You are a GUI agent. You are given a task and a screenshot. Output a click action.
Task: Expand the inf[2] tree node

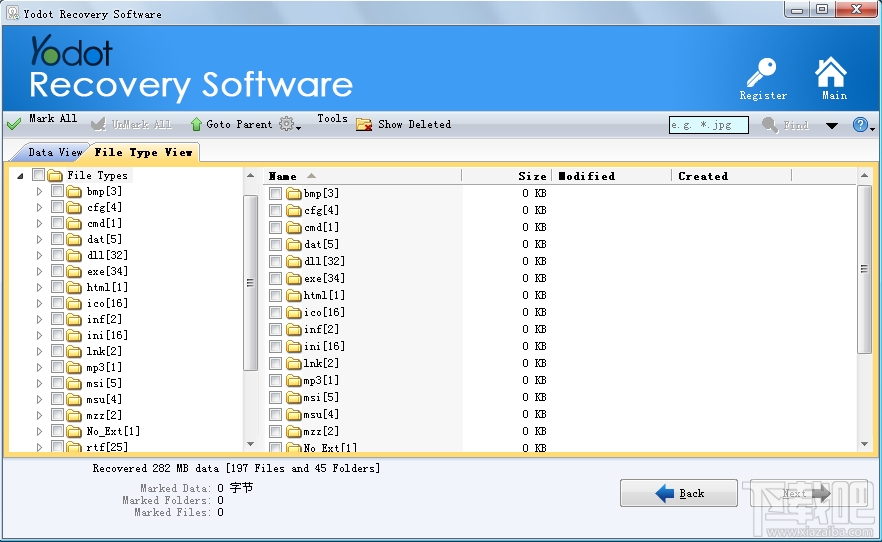(x=39, y=319)
